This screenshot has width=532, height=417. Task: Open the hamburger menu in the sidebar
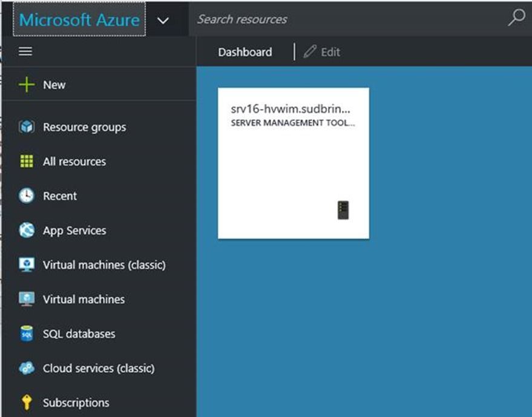(25, 51)
